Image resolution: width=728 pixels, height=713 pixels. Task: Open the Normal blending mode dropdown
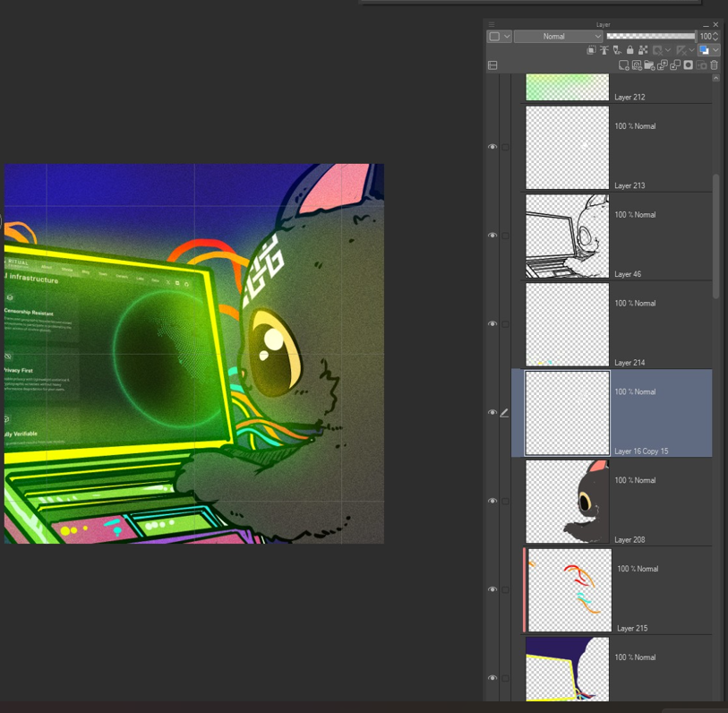(x=559, y=36)
